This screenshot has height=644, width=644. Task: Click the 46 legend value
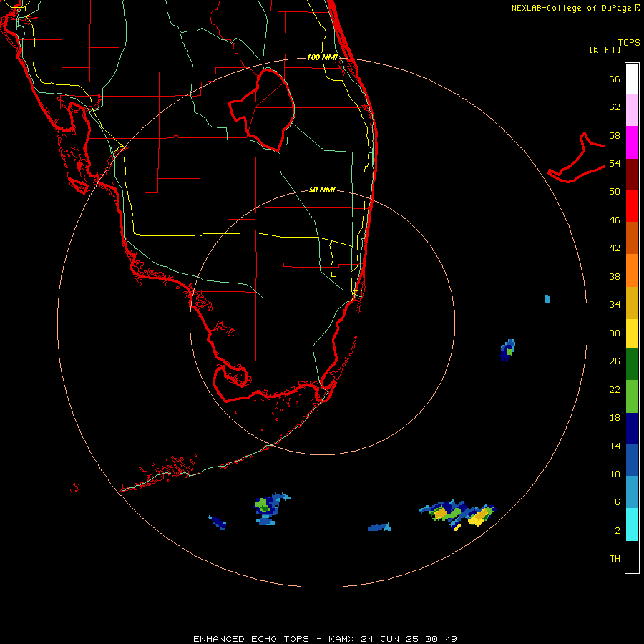click(615, 220)
